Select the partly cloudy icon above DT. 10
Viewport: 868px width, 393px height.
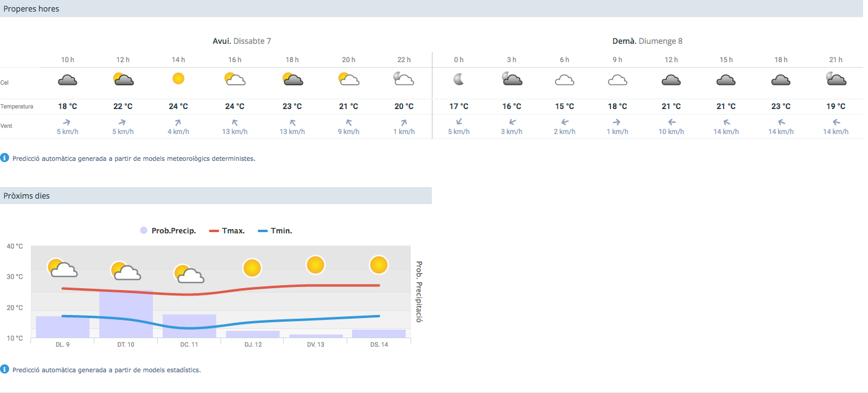click(126, 271)
